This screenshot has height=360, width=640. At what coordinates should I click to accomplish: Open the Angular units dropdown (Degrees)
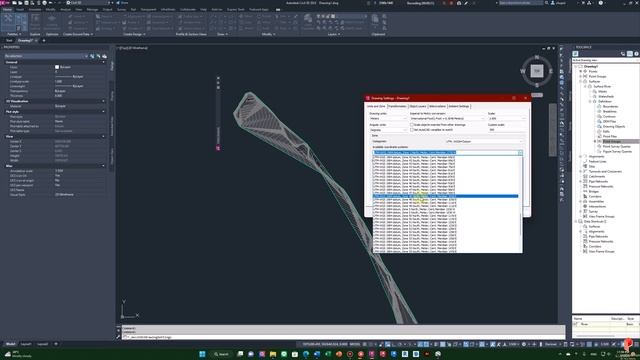click(388, 130)
